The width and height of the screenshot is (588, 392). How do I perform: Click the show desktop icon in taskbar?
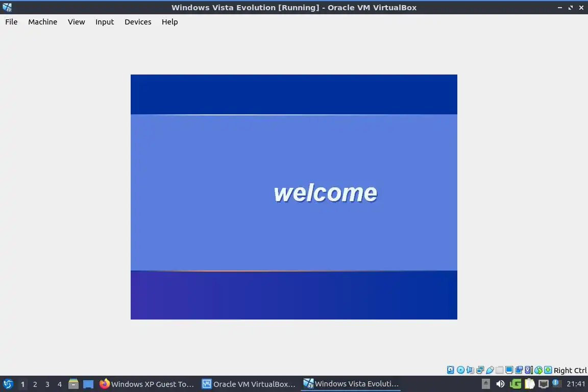(x=88, y=384)
